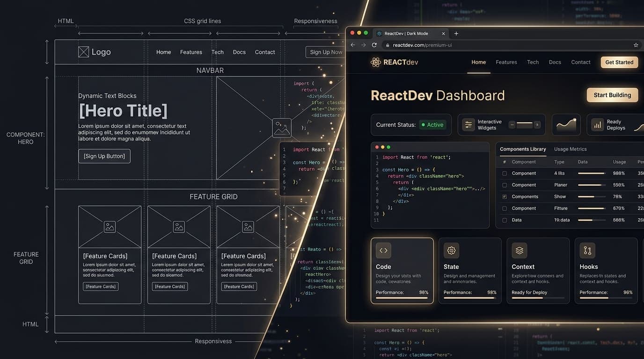Click the Code card Performance bar
This screenshot has height=359, width=644.
[402, 298]
